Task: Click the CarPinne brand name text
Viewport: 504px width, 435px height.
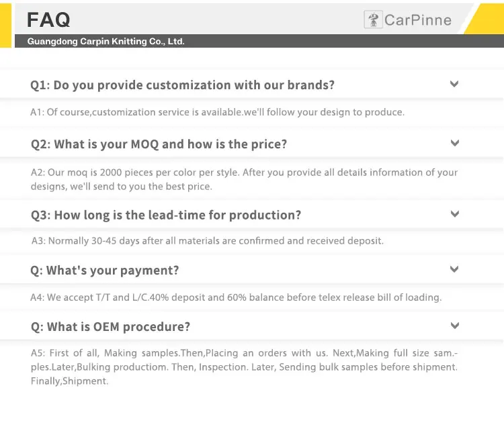Action: 417,19
